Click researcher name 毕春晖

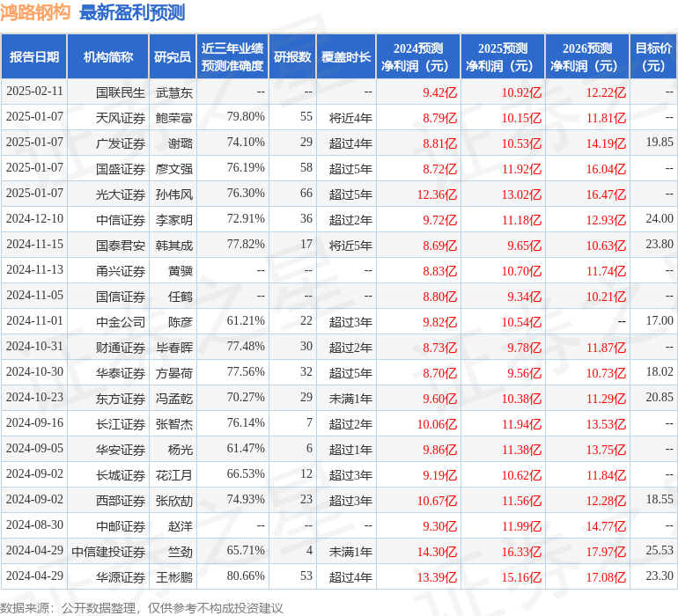tap(173, 348)
